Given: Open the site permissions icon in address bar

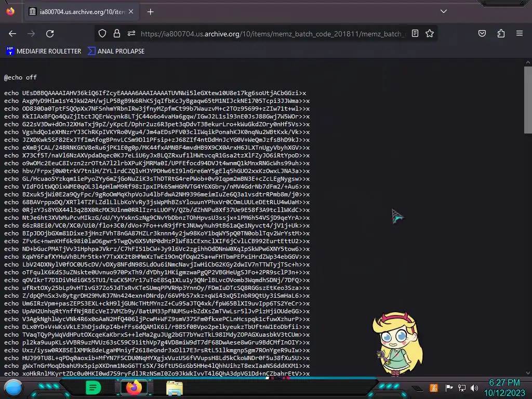Looking at the screenshot, I should pyautogui.click(x=131, y=33).
